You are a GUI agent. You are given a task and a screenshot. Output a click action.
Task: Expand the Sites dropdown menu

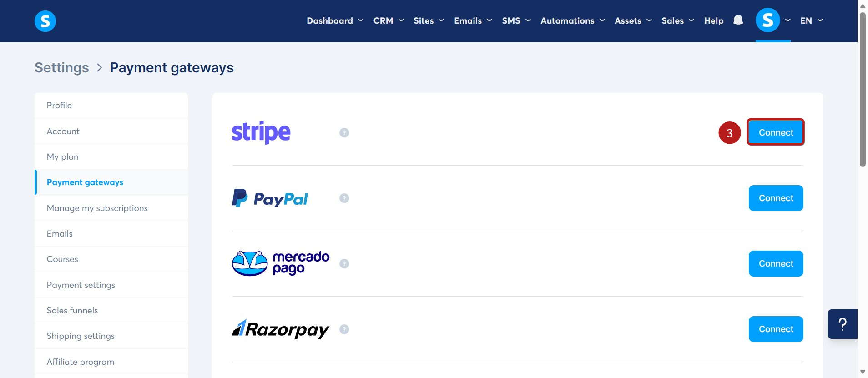pyautogui.click(x=429, y=20)
